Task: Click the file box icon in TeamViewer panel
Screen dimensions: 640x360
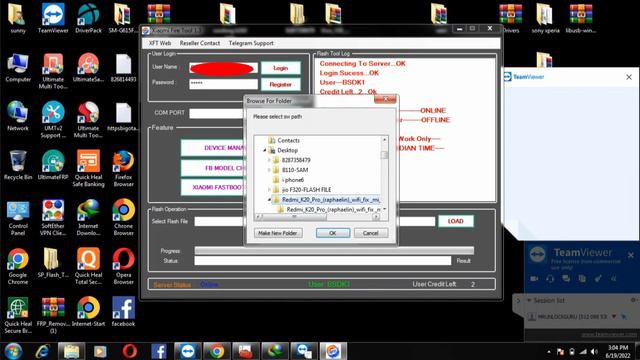Action: point(582,279)
